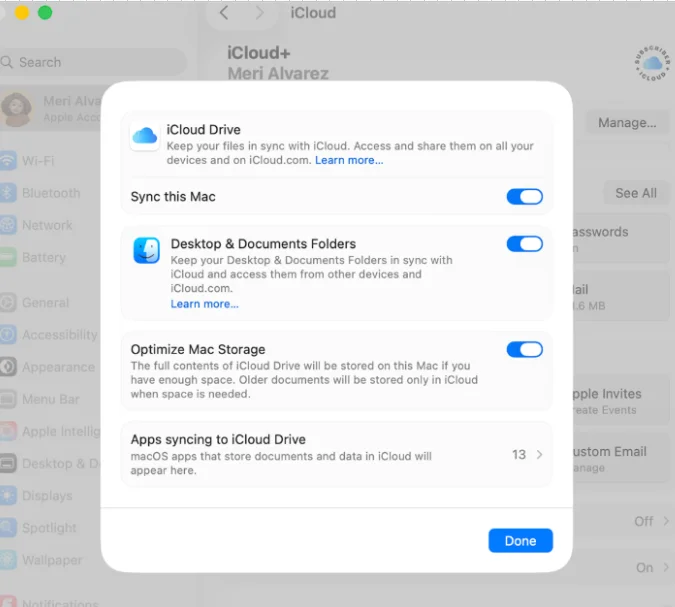Click See All button in iCloud window
The height and width of the screenshot is (607, 675).
click(x=636, y=193)
